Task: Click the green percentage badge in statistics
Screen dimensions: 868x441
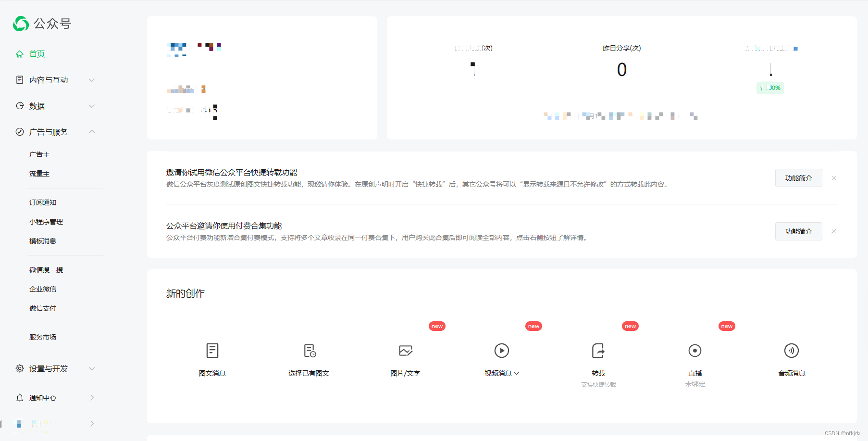Action: pyautogui.click(x=770, y=88)
